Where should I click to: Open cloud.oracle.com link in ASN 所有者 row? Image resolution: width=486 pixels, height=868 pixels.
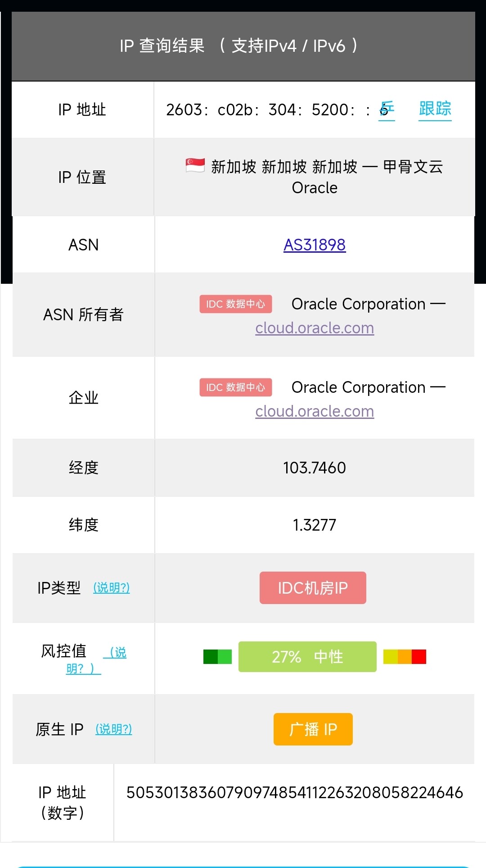point(315,328)
